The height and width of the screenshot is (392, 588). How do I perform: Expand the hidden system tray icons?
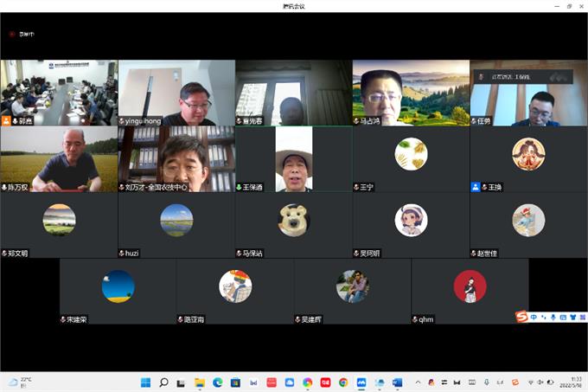click(x=419, y=382)
